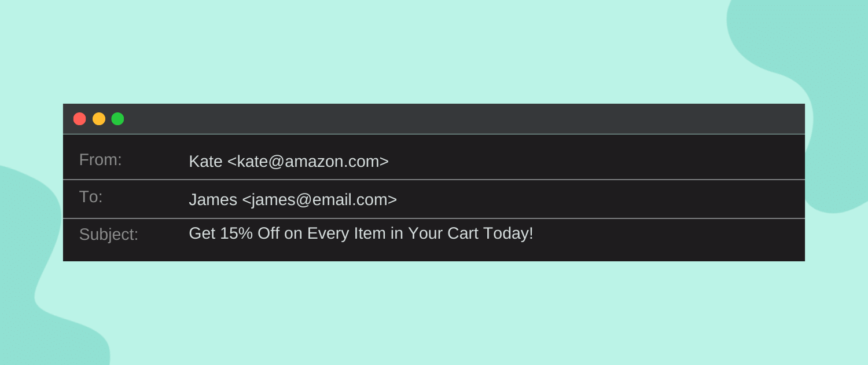Click empty space right of recipient address
Screen dimensions: 868x365
(x=579, y=199)
